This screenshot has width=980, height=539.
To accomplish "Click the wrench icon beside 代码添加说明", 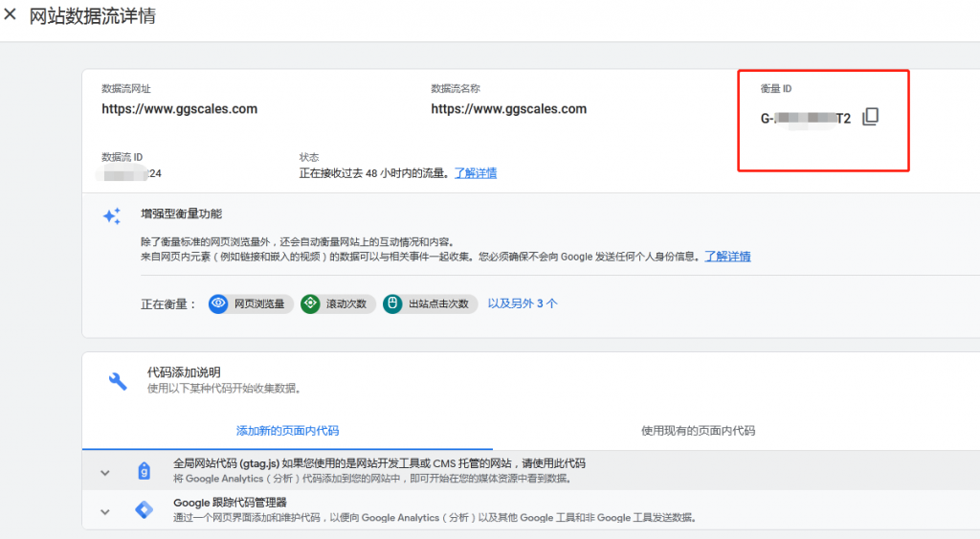I will (118, 381).
